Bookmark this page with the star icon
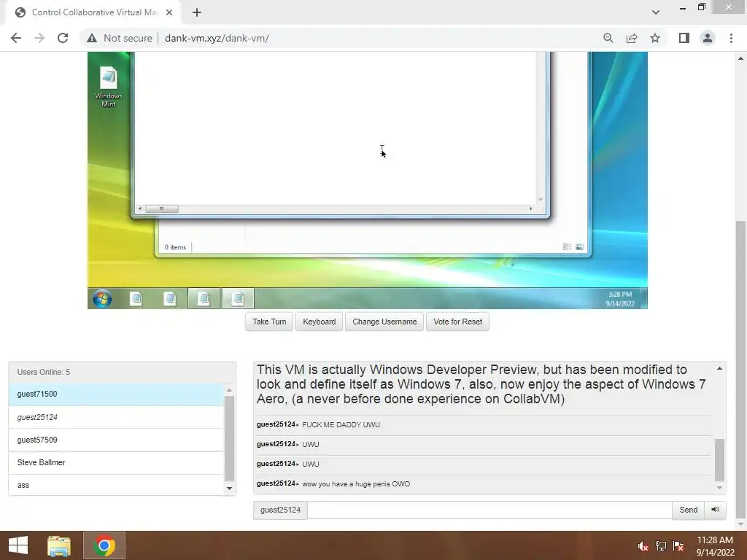 [x=655, y=38]
